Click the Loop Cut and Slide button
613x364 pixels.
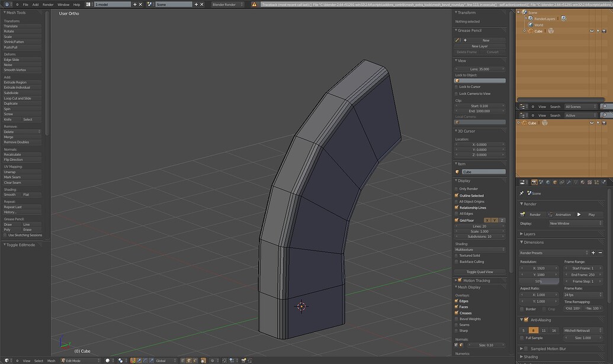click(x=23, y=98)
